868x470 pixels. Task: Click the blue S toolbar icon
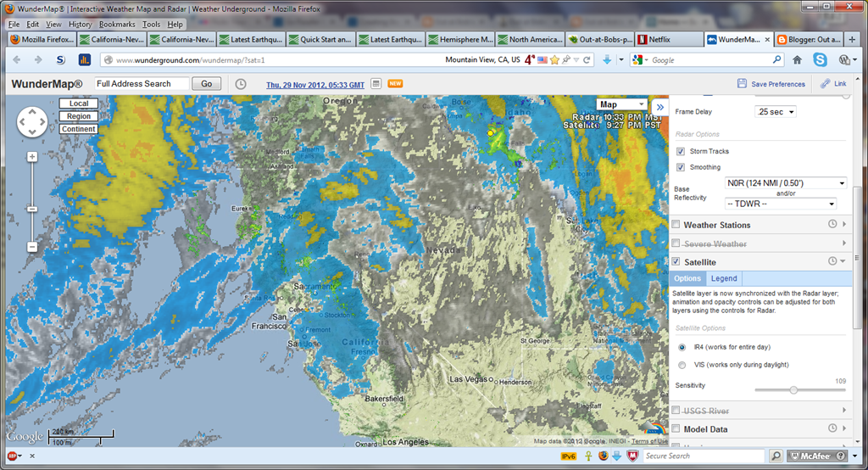[x=60, y=60]
